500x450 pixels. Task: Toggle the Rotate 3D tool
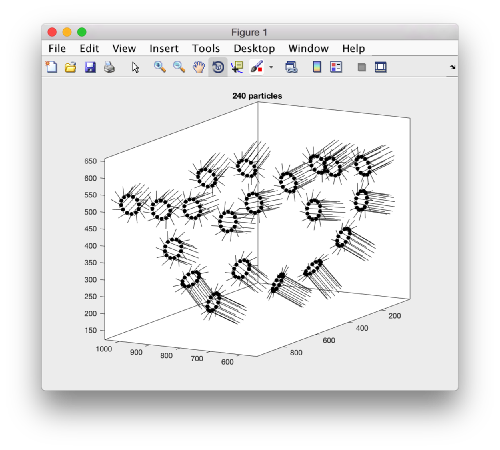(x=218, y=67)
